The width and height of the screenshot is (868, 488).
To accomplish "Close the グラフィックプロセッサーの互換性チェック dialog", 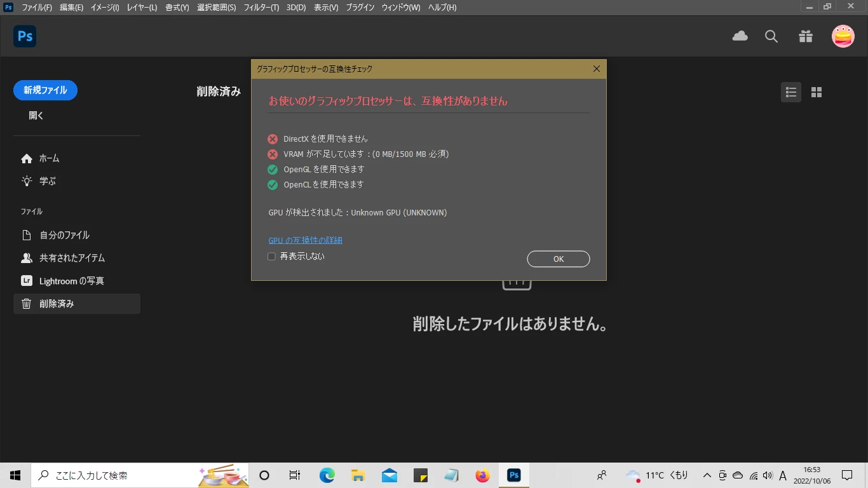I will coord(596,69).
